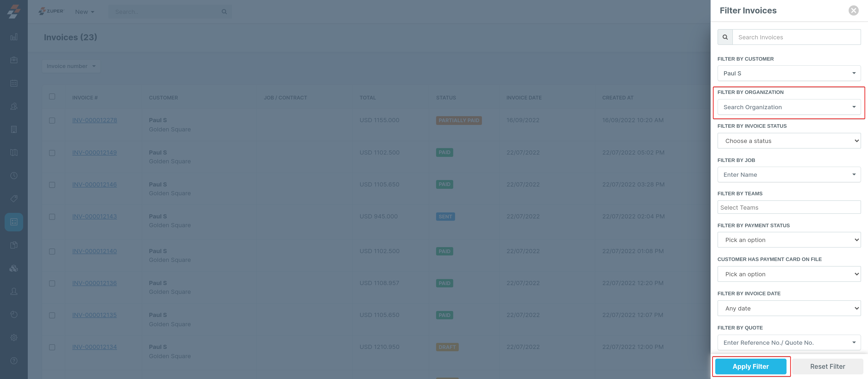Select checkbox for invoice INV-000012143
Image resolution: width=868 pixels, height=379 pixels.
(x=52, y=217)
